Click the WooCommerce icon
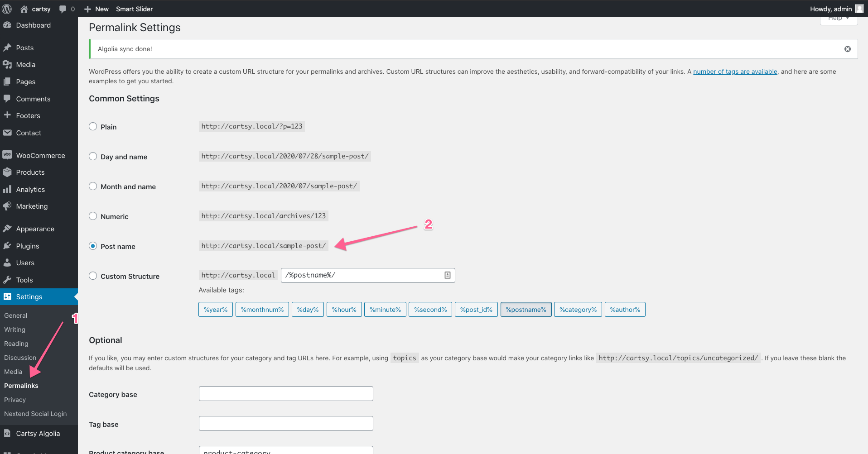Viewport: 868px width, 454px height. click(x=7, y=155)
